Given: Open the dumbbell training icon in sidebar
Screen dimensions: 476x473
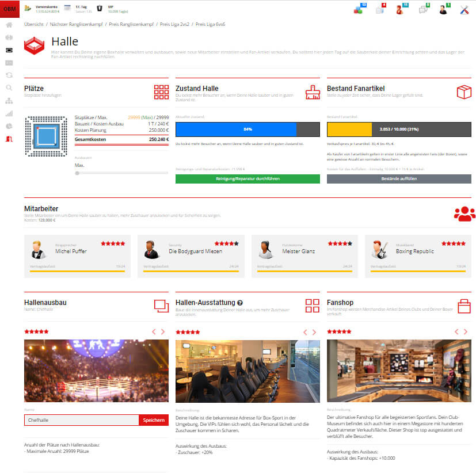Looking at the screenshot, I should (9, 38).
